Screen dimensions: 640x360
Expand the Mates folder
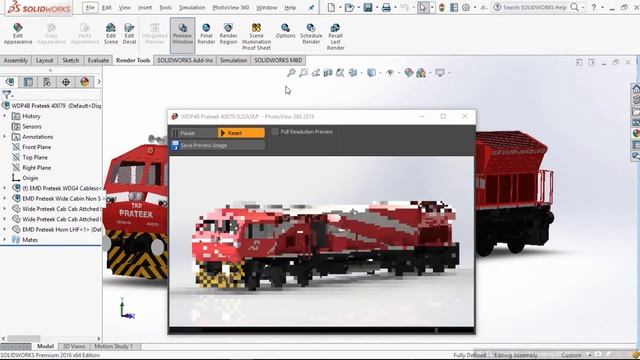point(4,240)
